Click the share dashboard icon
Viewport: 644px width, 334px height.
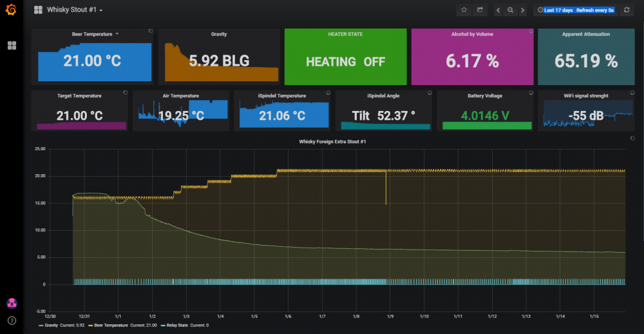[480, 10]
